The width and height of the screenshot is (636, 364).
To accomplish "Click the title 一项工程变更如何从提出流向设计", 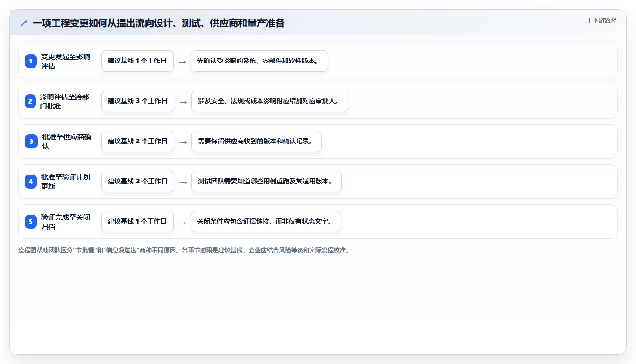I will [x=158, y=23].
